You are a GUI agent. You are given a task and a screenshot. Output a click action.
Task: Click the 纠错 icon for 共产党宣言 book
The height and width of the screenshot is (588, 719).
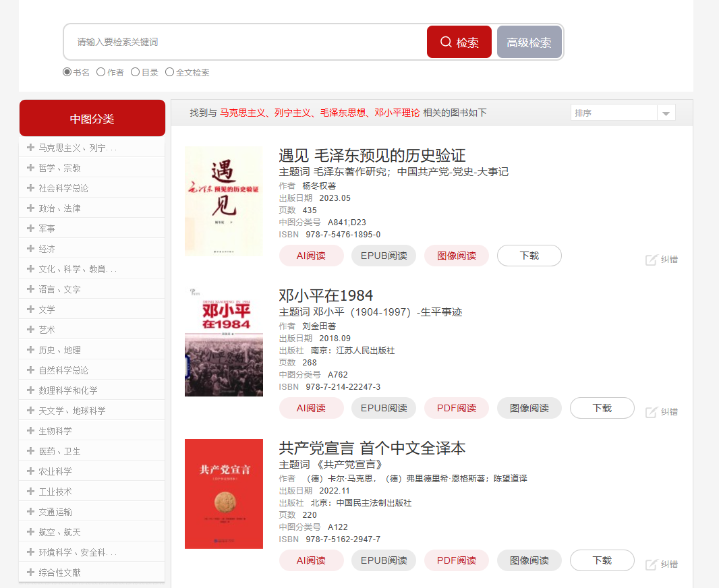pyautogui.click(x=651, y=564)
